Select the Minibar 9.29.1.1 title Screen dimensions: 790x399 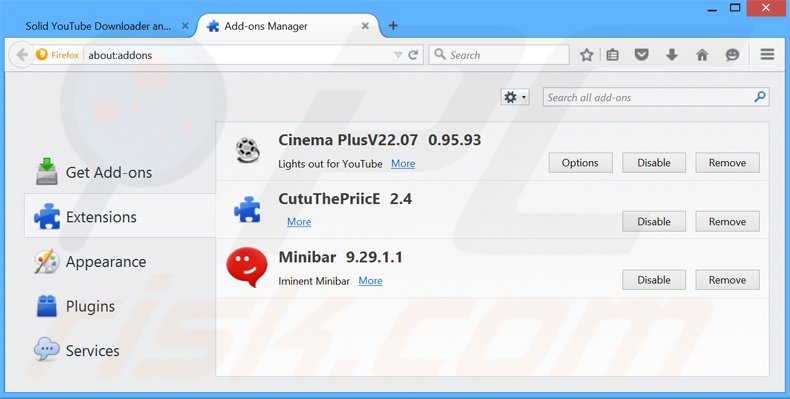[341, 257]
